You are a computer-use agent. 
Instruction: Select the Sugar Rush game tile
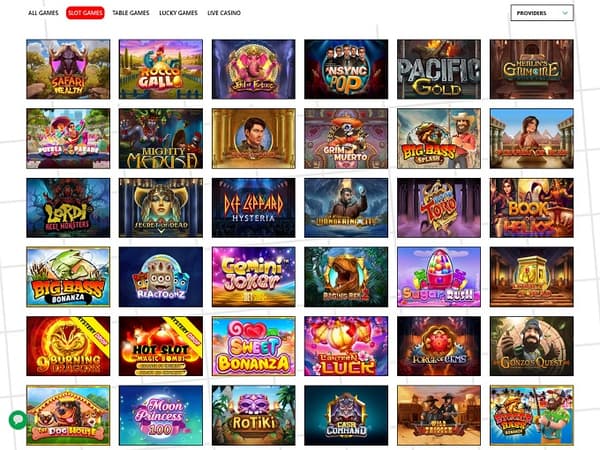439,277
